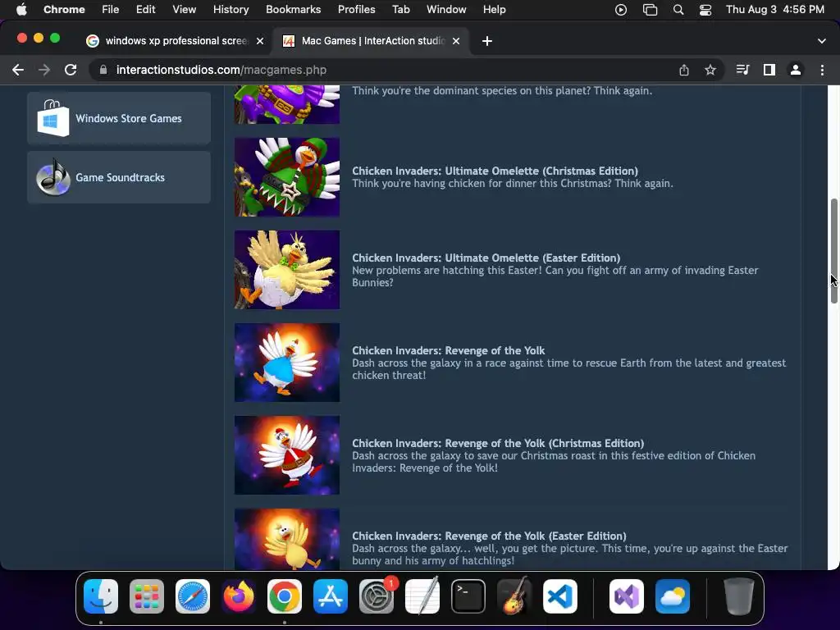Launch Safari from the dock

click(x=193, y=596)
